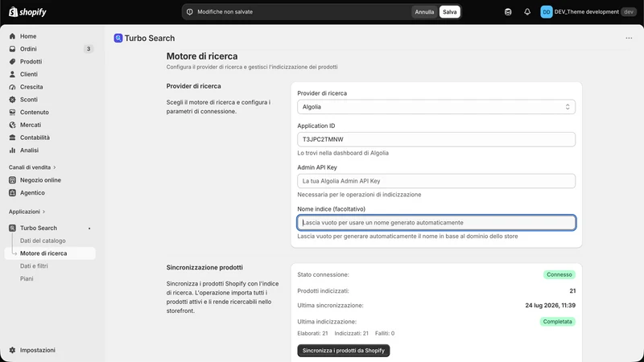Open the Analisi bar chart icon
The image size is (644, 362).
12,150
